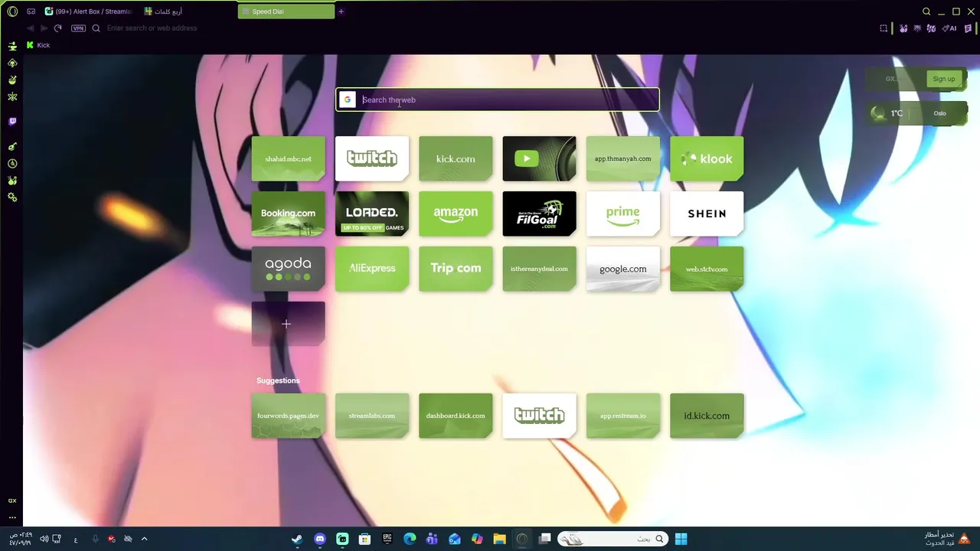Viewport: 980px width, 551px height.
Task: Open the Twitch tile in first row
Action: (371, 158)
